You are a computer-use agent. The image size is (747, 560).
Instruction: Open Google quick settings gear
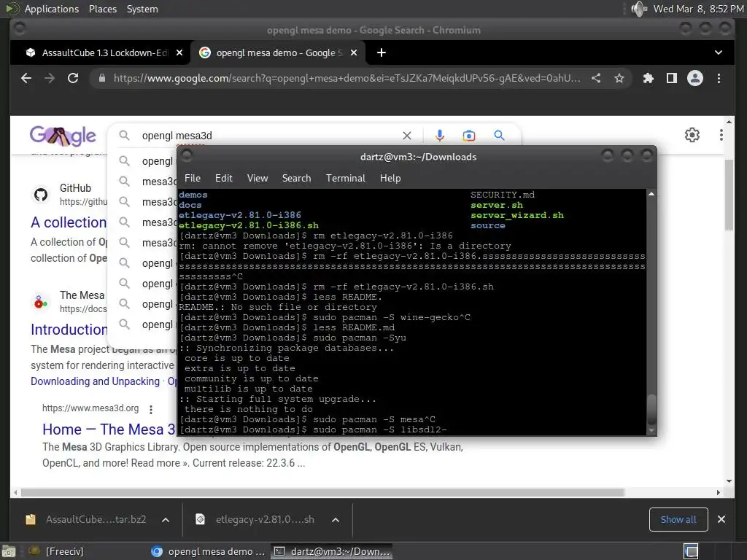(692, 135)
